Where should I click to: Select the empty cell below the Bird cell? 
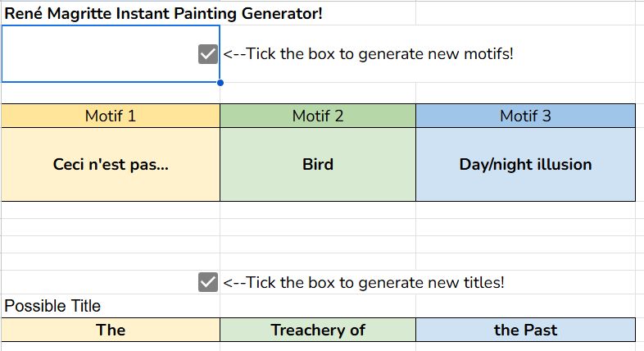tap(318, 210)
